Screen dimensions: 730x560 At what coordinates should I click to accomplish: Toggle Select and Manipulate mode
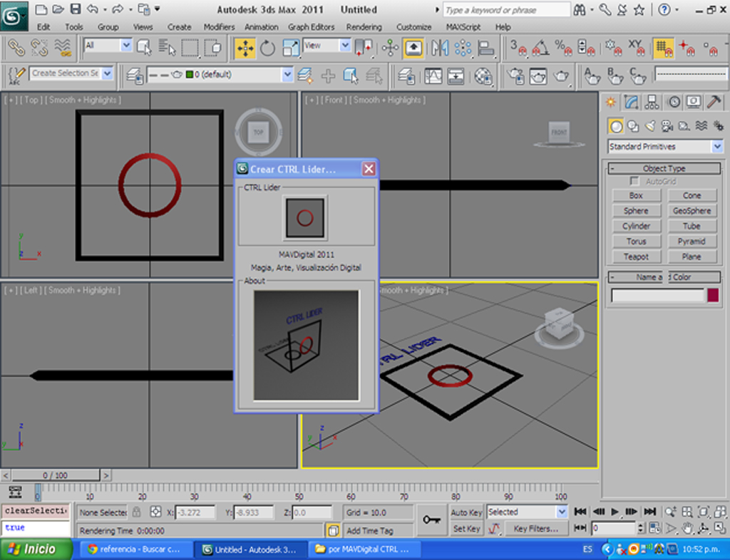click(x=390, y=48)
